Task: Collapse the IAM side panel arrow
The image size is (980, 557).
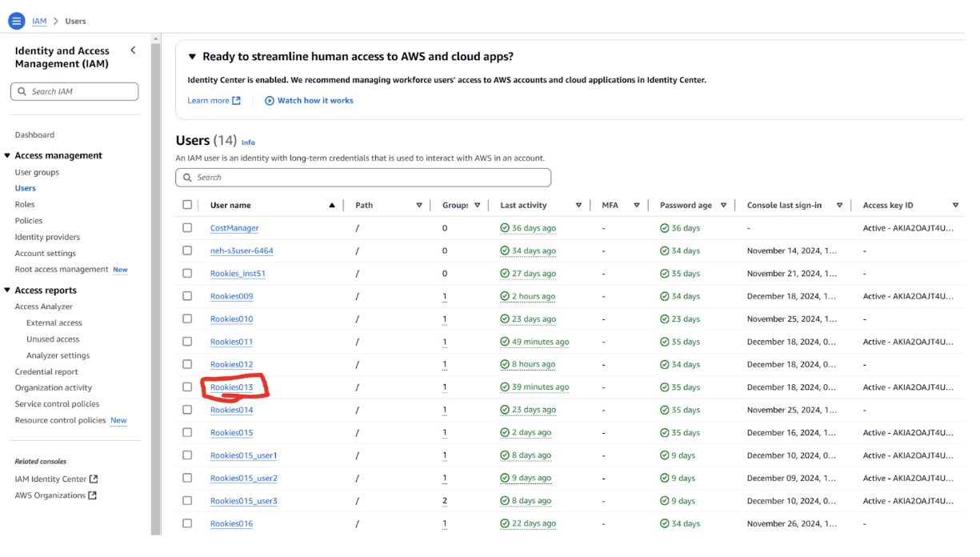Action: 133,50
